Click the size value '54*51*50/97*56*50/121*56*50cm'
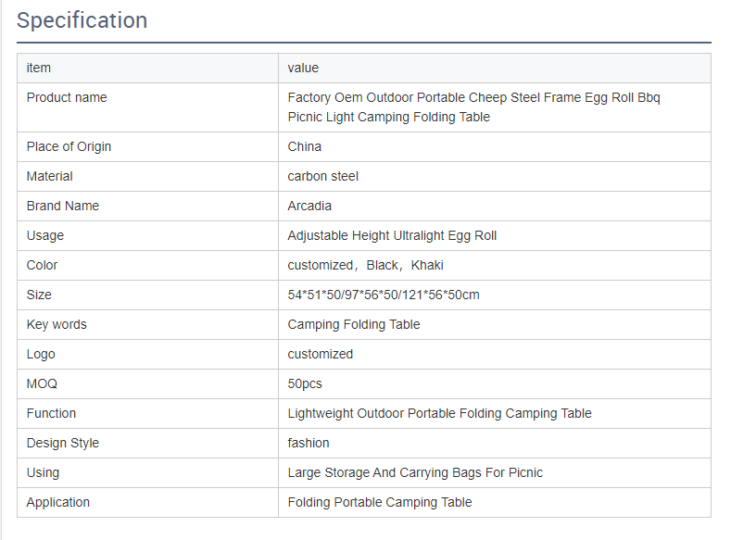Viewport: 756px width, 540px height. click(384, 295)
